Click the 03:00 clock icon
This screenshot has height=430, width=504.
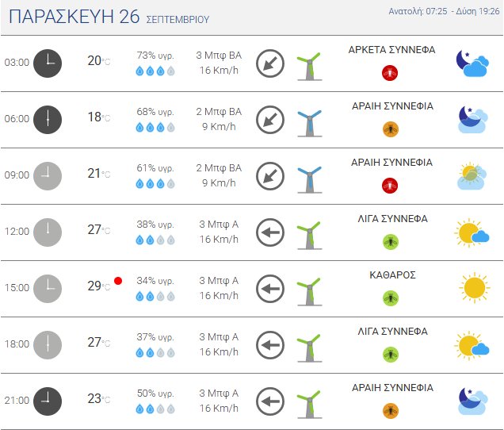48,63
